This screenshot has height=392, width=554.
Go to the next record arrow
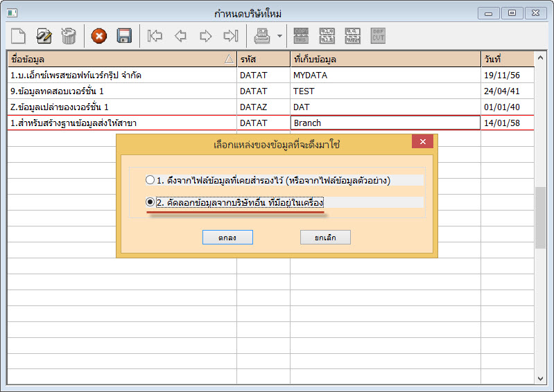pos(206,36)
